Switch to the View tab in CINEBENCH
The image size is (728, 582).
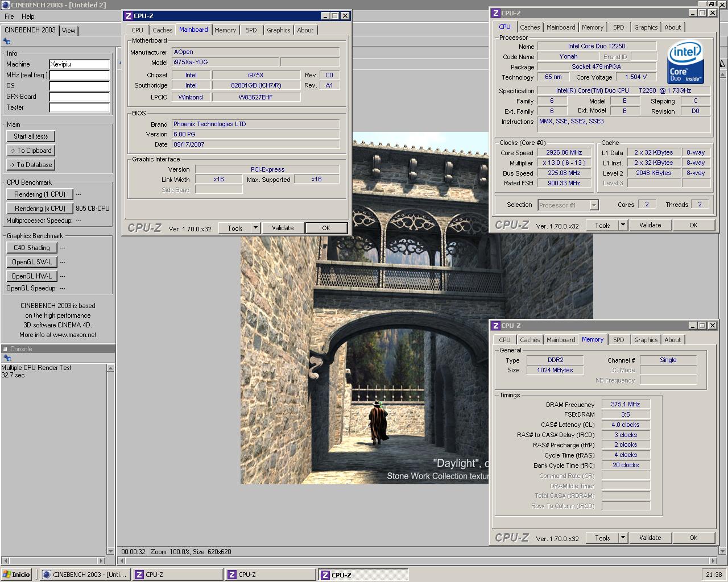tap(69, 31)
